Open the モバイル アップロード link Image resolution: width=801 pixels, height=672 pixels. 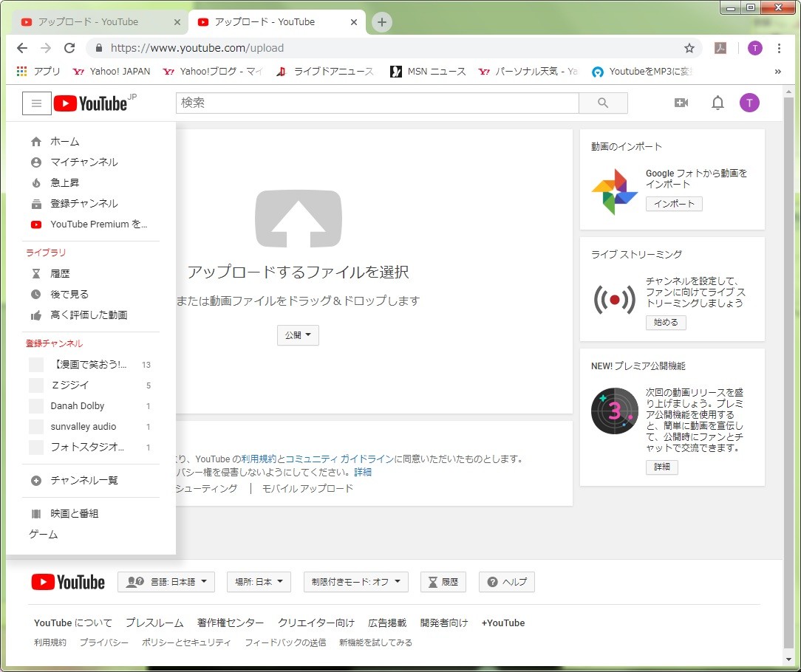[x=307, y=489]
